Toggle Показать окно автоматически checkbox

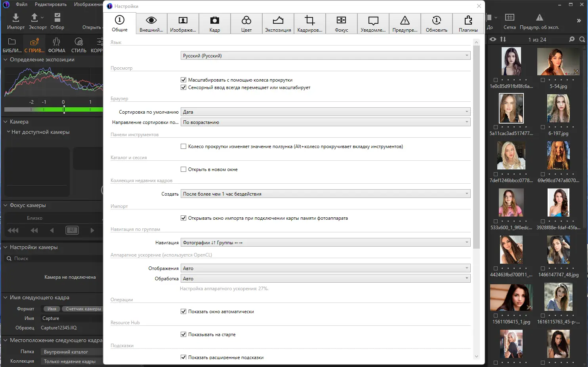[183, 312]
